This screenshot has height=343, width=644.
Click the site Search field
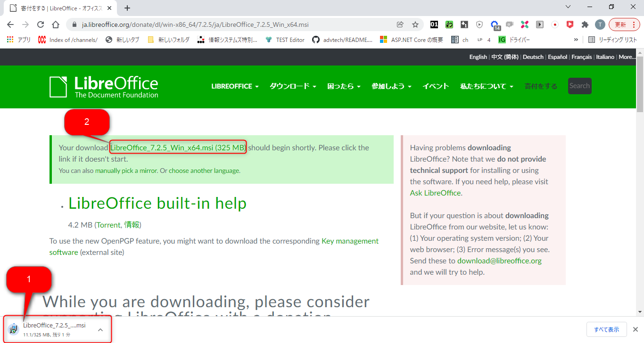tap(580, 86)
